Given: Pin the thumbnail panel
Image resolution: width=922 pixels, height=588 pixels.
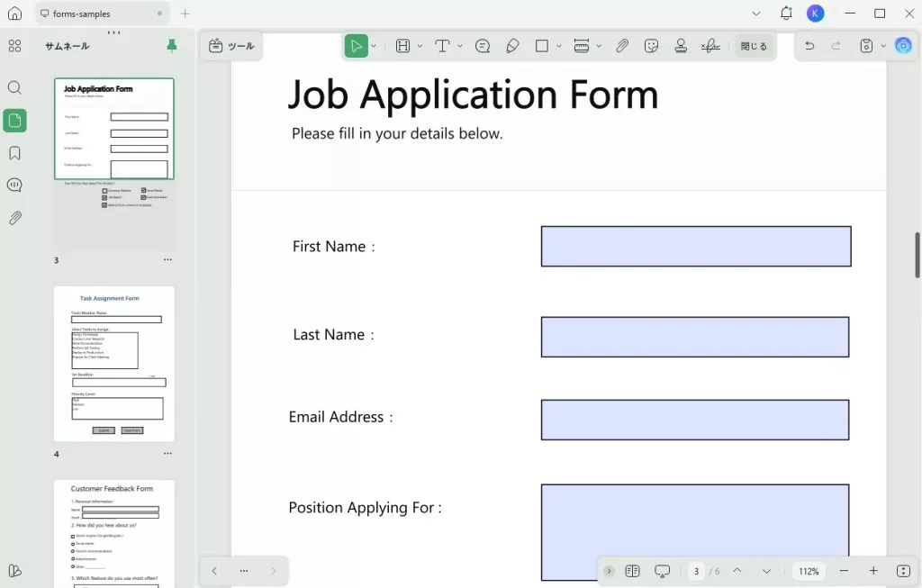Looking at the screenshot, I should pos(172,46).
